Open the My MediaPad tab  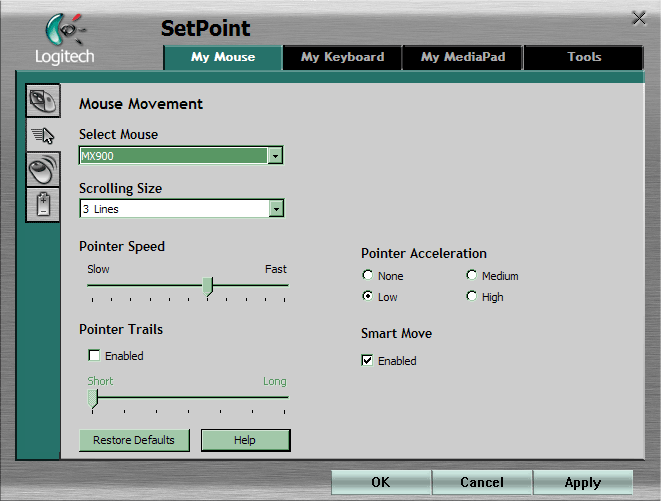tap(462, 57)
